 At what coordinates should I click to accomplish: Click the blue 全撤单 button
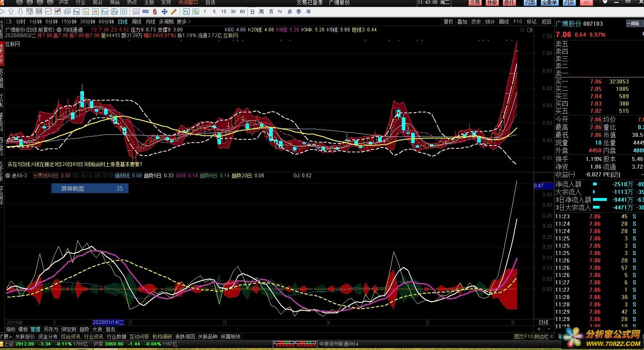549,2
